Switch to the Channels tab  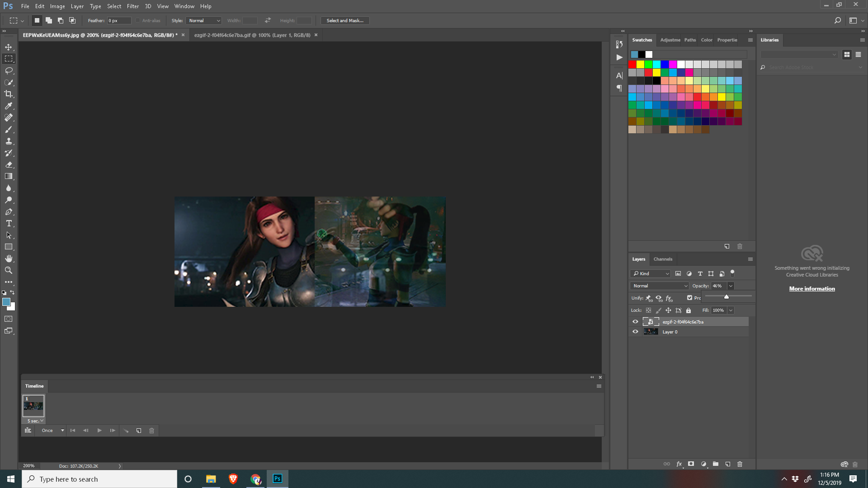coord(662,259)
